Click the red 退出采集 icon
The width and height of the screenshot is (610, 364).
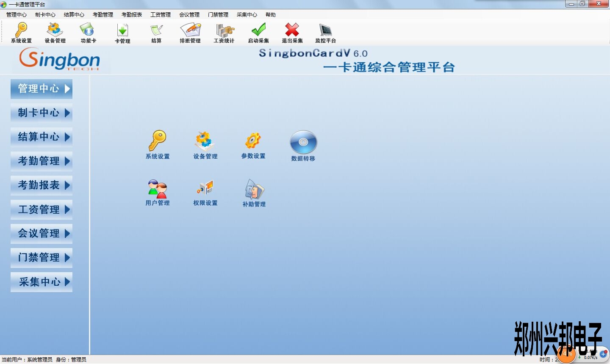[x=292, y=33]
